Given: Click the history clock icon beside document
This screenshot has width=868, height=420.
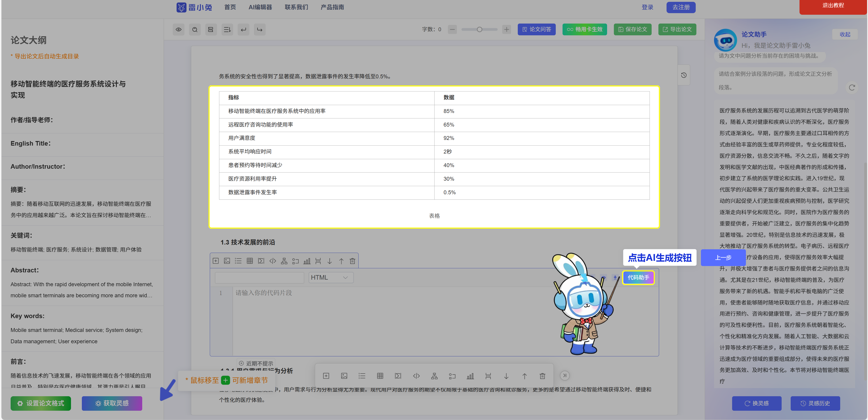Looking at the screenshot, I should [x=684, y=75].
